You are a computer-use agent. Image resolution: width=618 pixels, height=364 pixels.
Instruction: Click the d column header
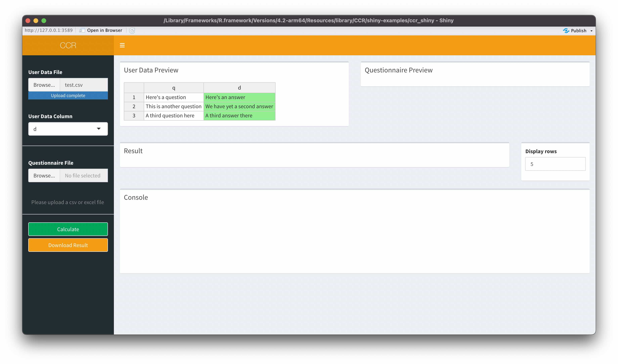coord(239,88)
